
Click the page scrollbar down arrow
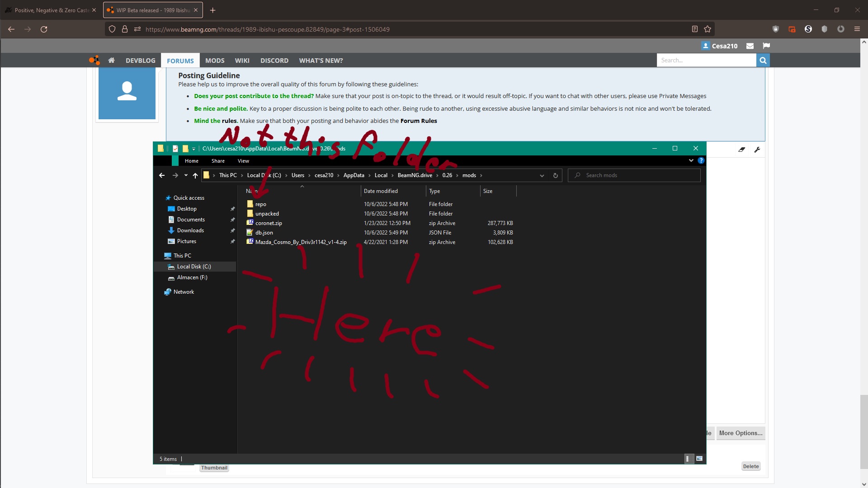click(x=864, y=484)
